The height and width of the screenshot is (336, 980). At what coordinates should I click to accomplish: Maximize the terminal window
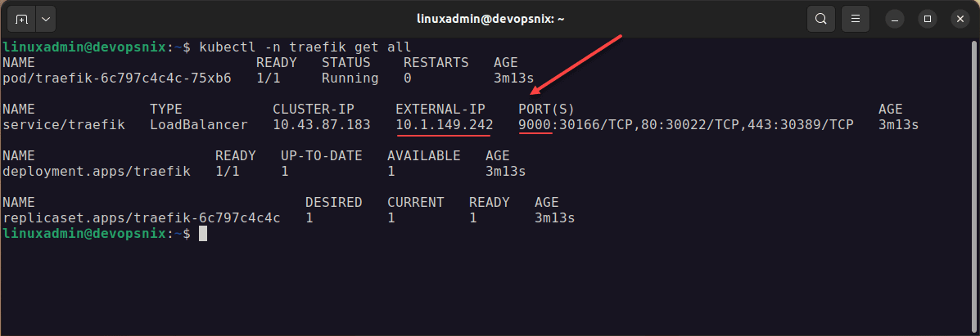coord(927,18)
